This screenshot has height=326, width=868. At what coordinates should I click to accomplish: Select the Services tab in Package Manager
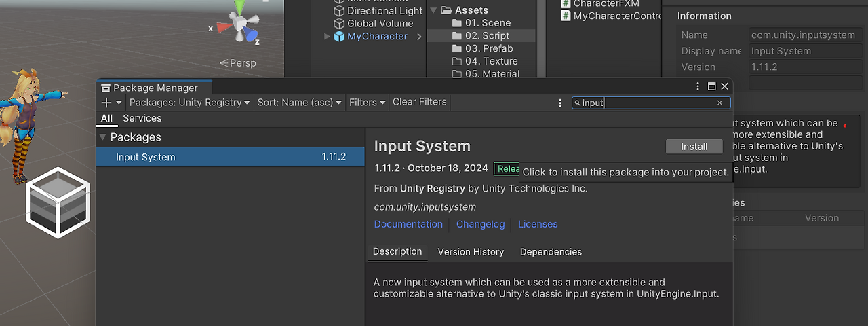142,118
